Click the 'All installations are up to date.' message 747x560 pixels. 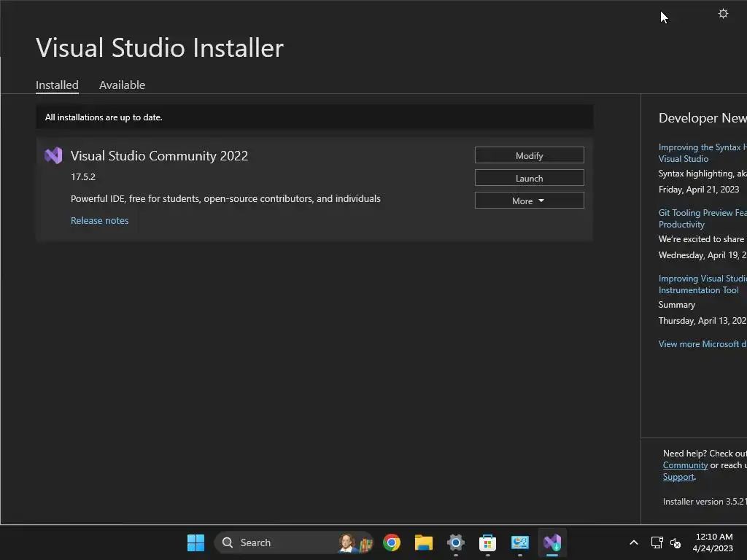104,117
